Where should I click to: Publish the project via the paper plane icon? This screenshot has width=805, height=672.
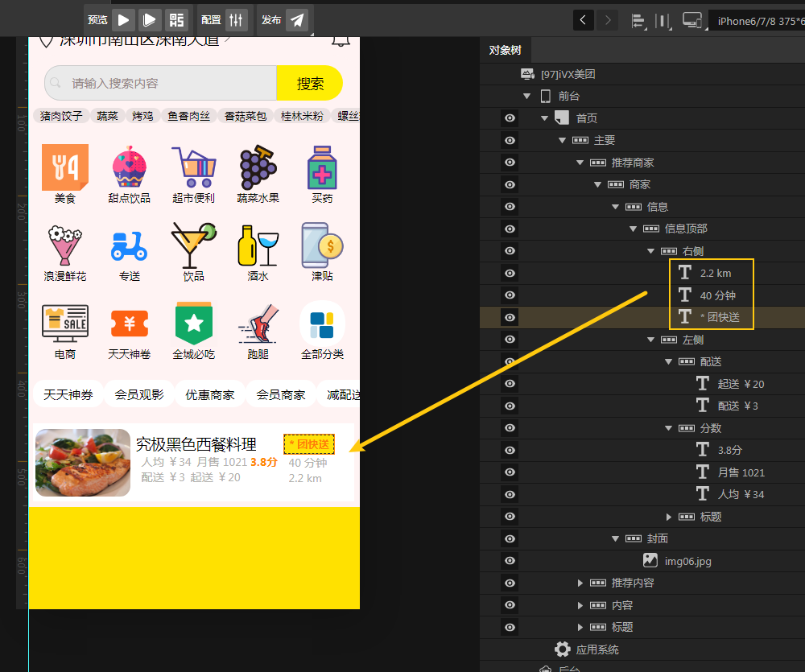tap(296, 19)
